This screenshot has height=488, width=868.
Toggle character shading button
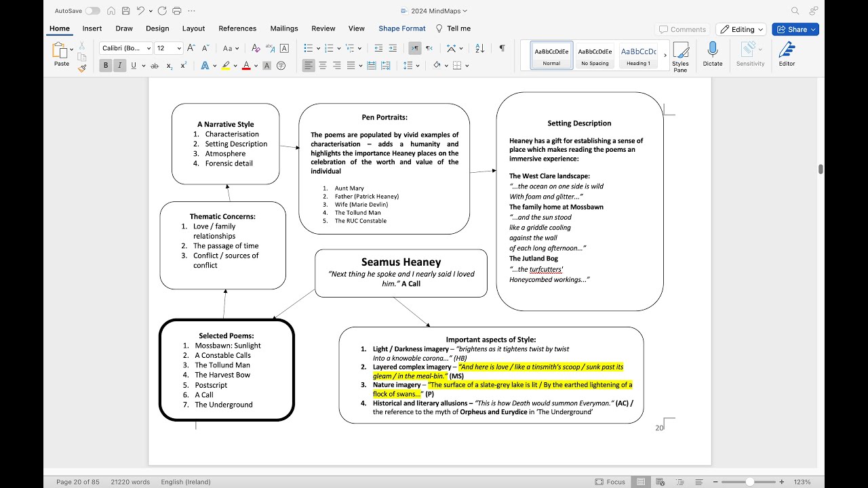coord(267,66)
